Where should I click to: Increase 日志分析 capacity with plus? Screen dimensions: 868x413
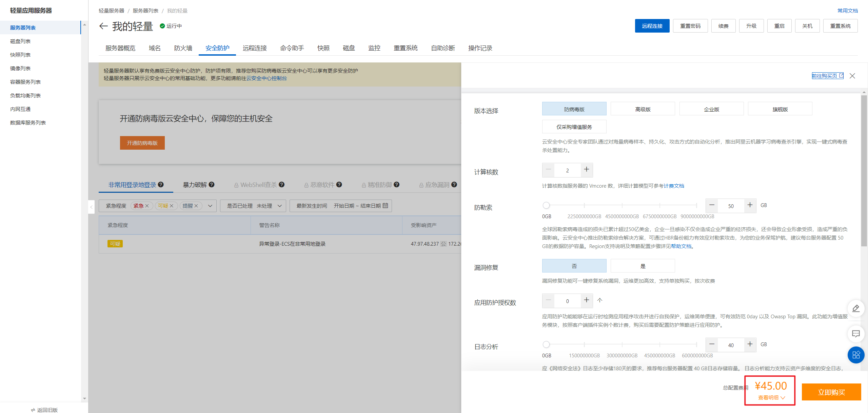pos(750,344)
